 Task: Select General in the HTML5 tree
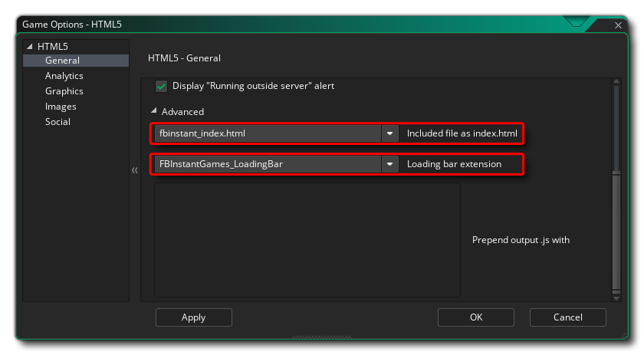point(76,61)
